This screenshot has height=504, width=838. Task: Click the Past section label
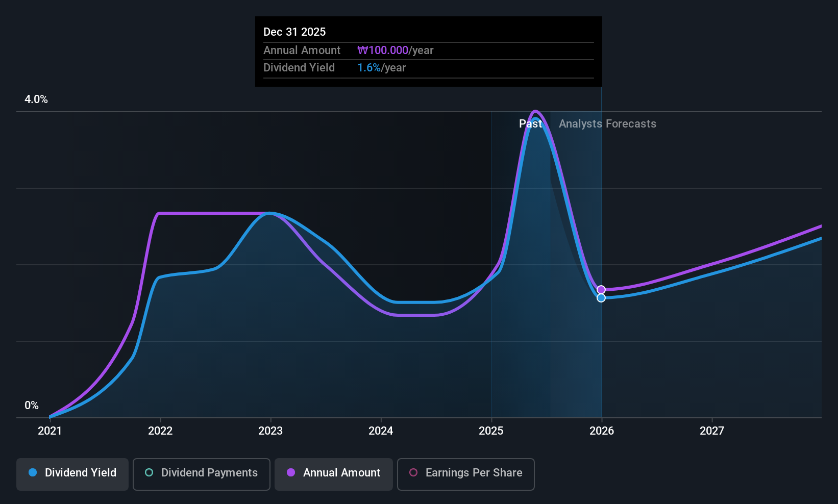[530, 124]
